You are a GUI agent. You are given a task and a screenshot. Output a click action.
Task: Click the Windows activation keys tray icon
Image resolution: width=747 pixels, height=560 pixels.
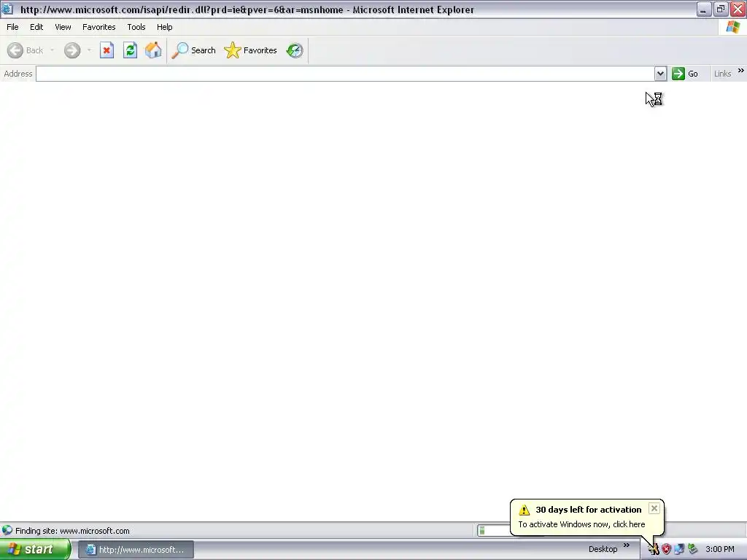(653, 550)
